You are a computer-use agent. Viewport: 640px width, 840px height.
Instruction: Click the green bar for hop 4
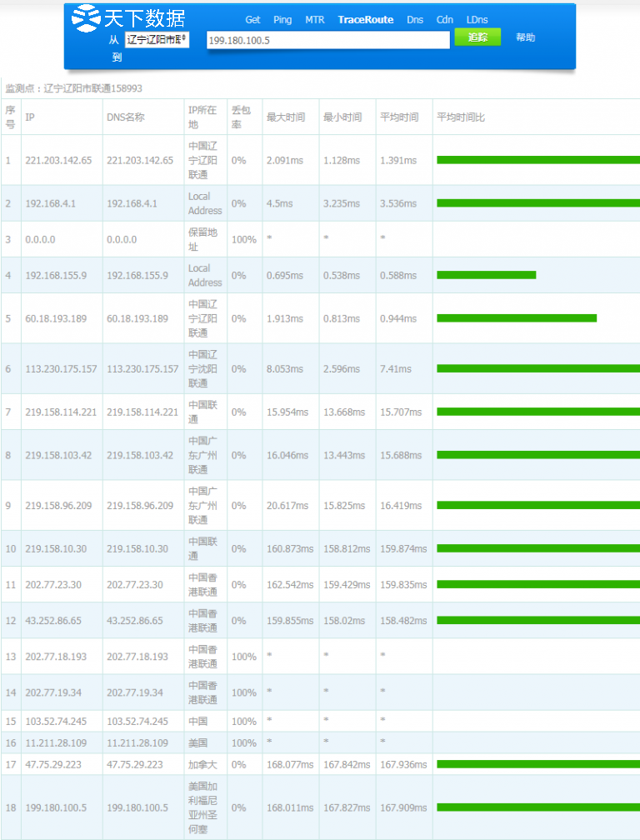coord(486,275)
